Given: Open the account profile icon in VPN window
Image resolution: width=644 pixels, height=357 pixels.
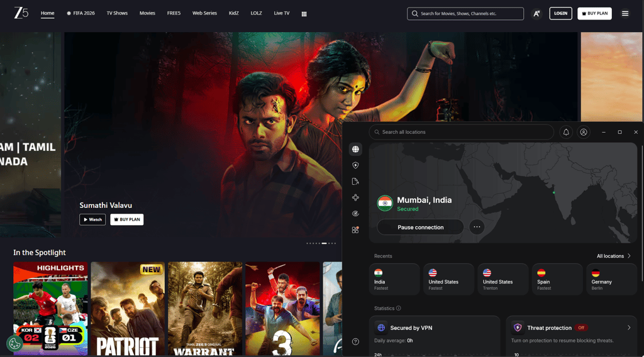Looking at the screenshot, I should (x=583, y=132).
